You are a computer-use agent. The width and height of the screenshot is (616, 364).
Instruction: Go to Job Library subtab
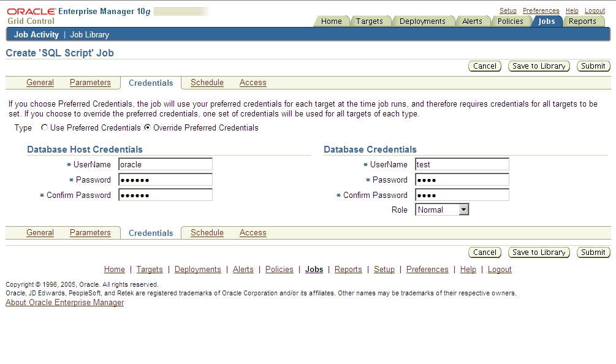(89, 34)
